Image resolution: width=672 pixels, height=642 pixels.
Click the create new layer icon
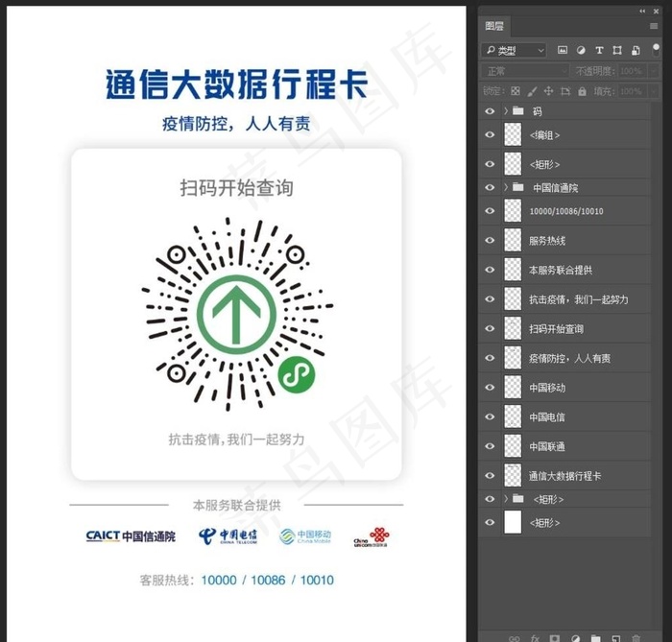tap(616, 638)
